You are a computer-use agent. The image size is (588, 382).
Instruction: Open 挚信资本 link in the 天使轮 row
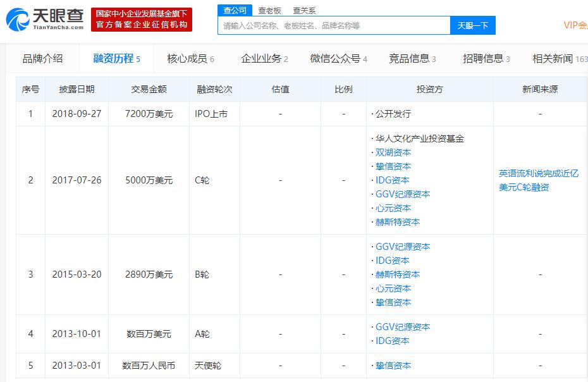click(x=393, y=366)
